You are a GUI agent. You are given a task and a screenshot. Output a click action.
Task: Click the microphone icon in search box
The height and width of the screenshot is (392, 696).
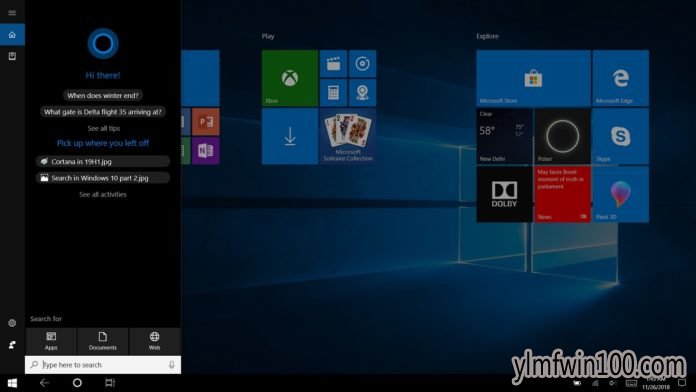tap(172, 365)
